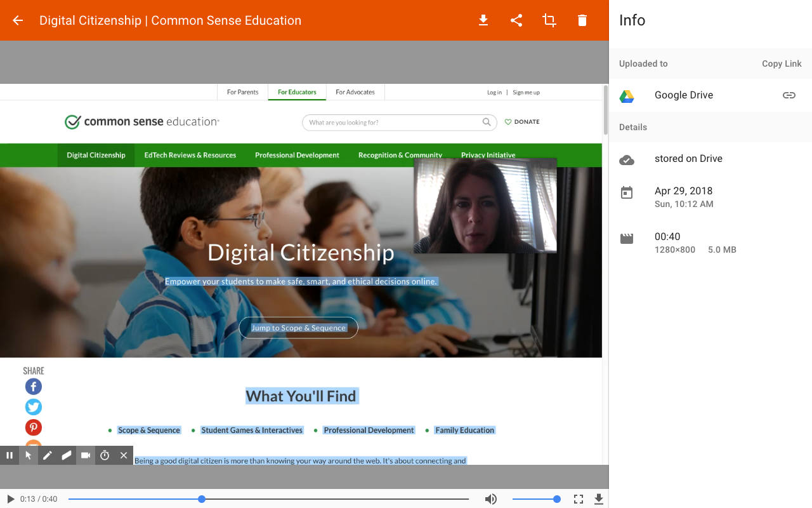The width and height of the screenshot is (812, 508).
Task: Close the annotation toolbar
Action: (x=124, y=455)
